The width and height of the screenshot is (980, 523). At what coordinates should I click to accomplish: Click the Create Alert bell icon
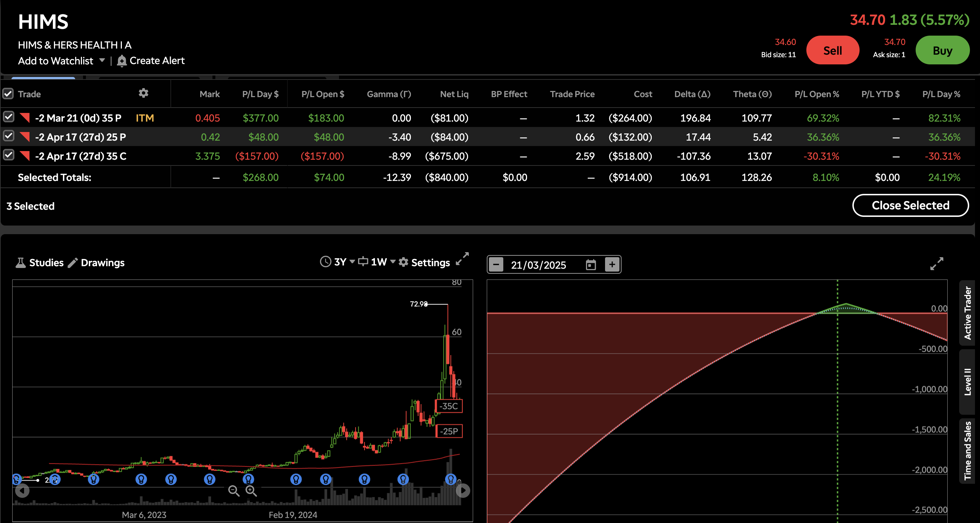point(122,61)
